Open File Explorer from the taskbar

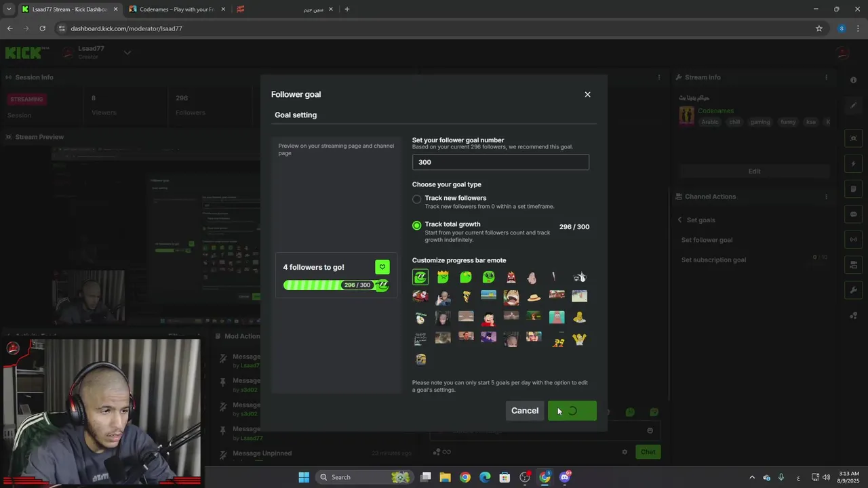click(446, 477)
